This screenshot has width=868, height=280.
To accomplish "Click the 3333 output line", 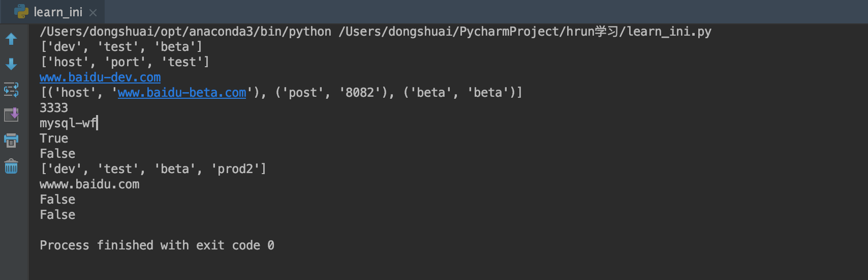I will (54, 108).
